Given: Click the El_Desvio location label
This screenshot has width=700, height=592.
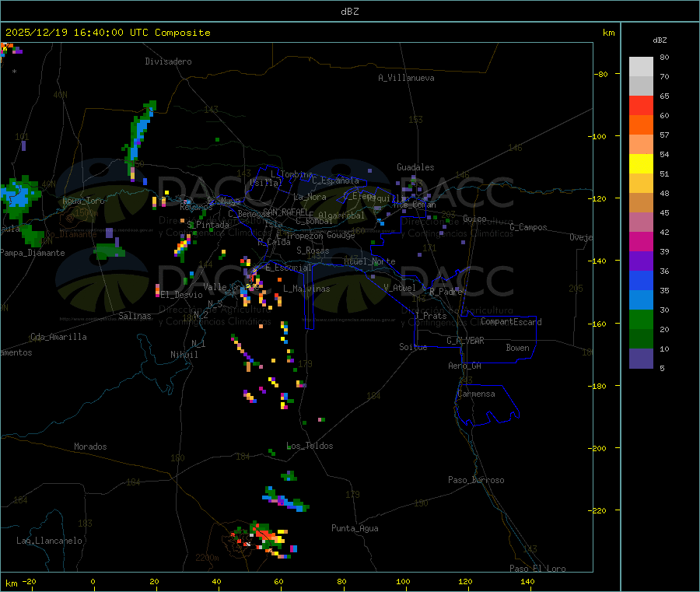Looking at the screenshot, I should click(x=182, y=295).
